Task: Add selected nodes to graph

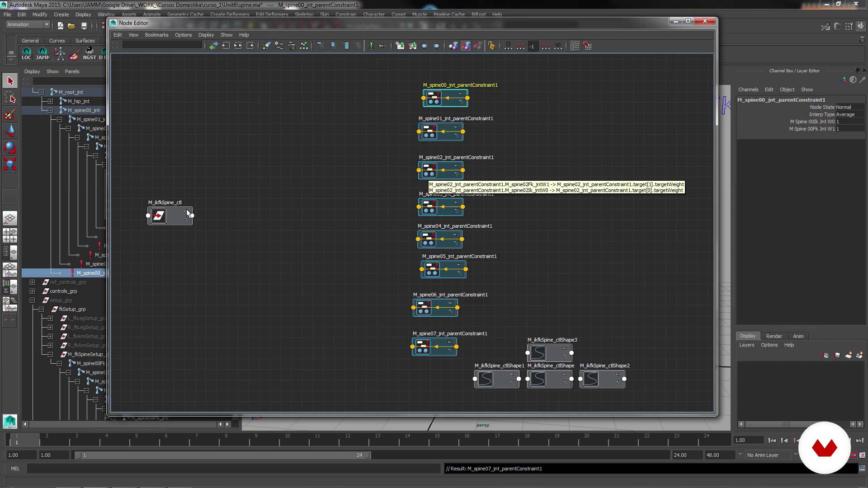Action: pos(279,46)
